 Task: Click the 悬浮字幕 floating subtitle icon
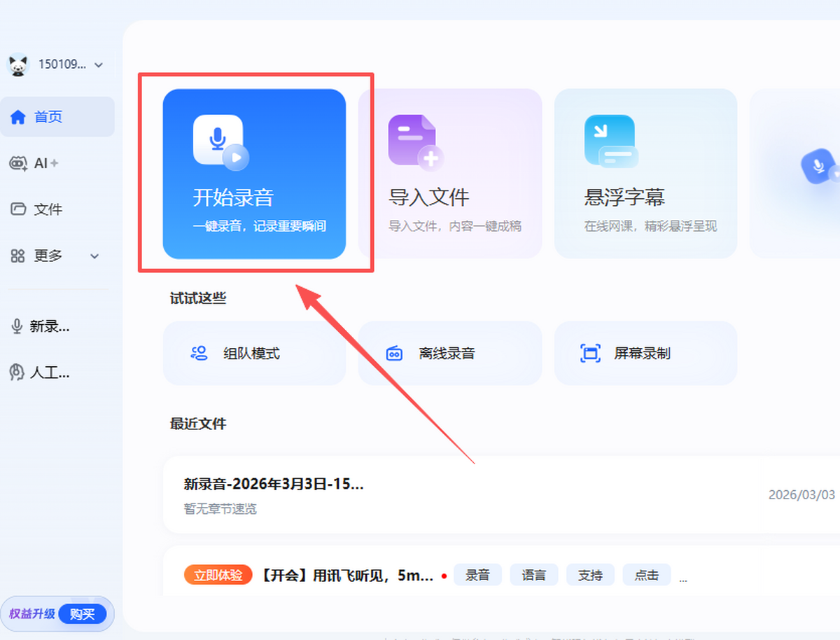610,141
